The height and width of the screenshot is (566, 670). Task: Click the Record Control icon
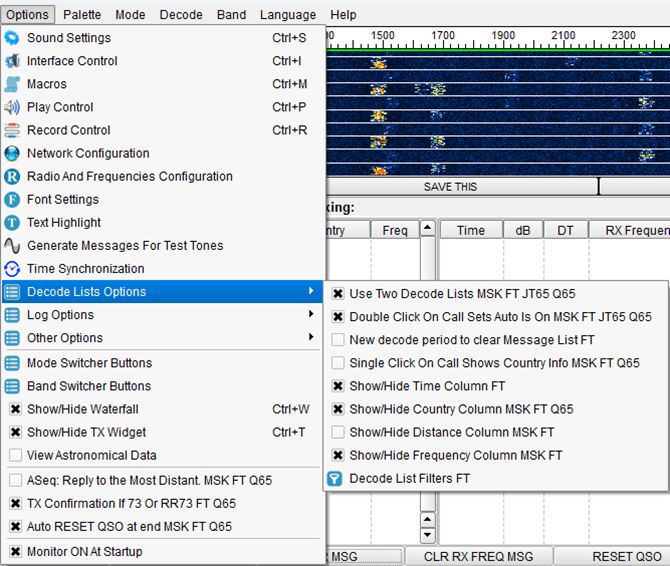point(12,130)
